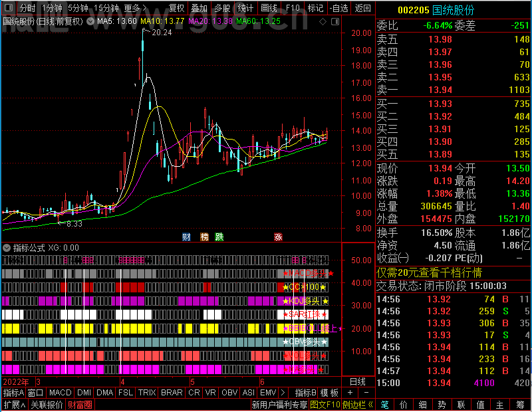Click the 日线 period label below the chart
The width and height of the screenshot is (532, 412).
358,382
